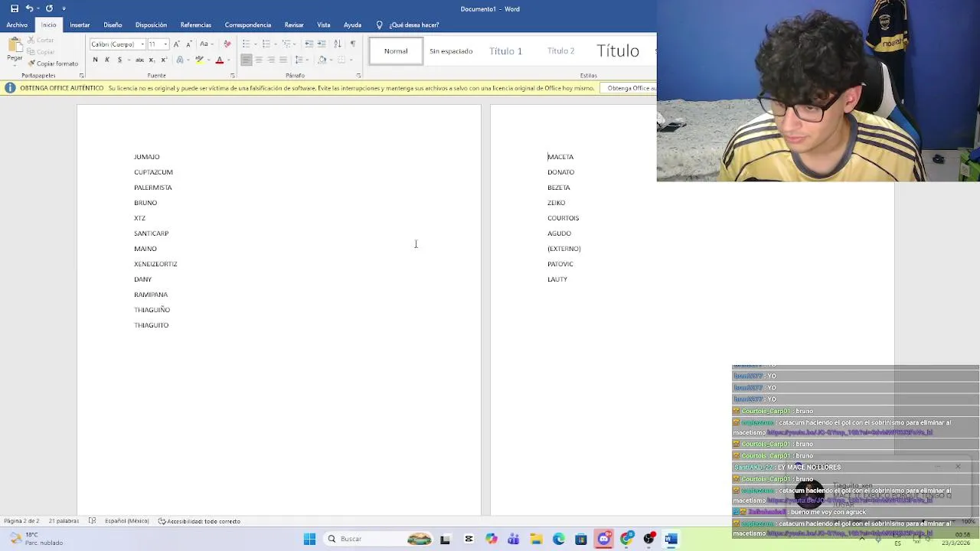Open Párrafo dialog launcher
This screenshot has width=980, height=551.
(359, 76)
